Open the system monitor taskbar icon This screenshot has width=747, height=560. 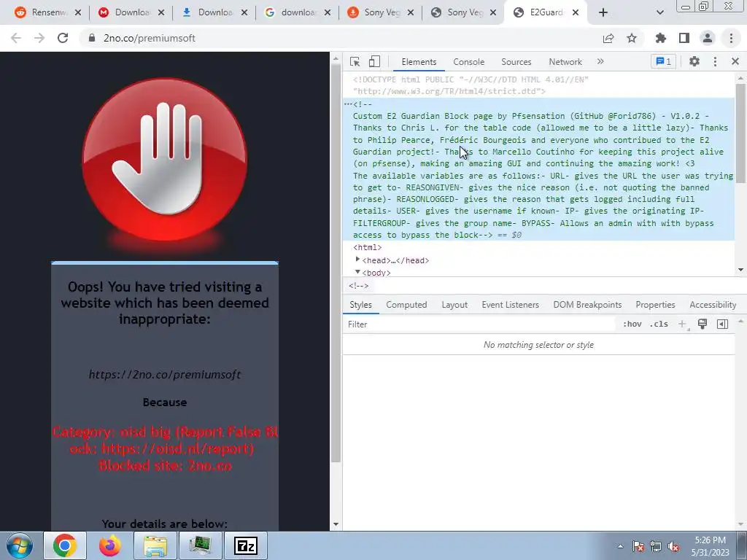201,545
